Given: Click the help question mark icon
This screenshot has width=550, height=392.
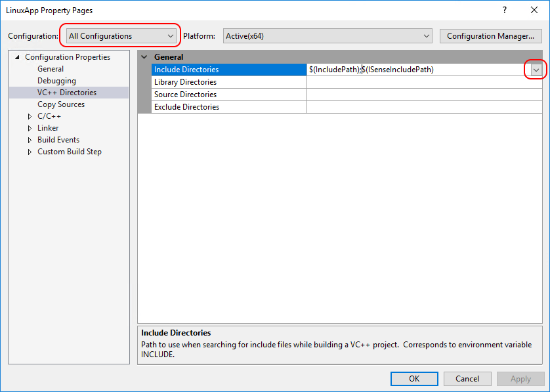Looking at the screenshot, I should (505, 11).
